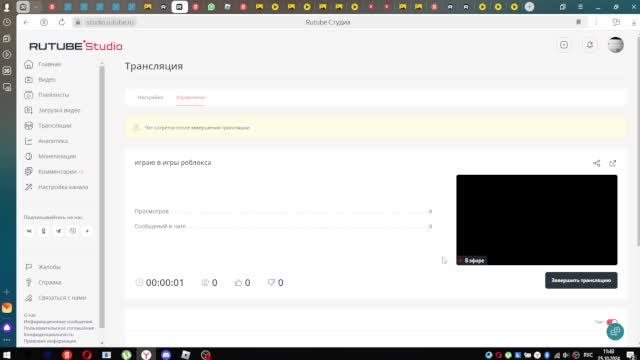This screenshot has height=360, width=640.
Task: Open the stream in a new window
Action: pyautogui.click(x=612, y=163)
